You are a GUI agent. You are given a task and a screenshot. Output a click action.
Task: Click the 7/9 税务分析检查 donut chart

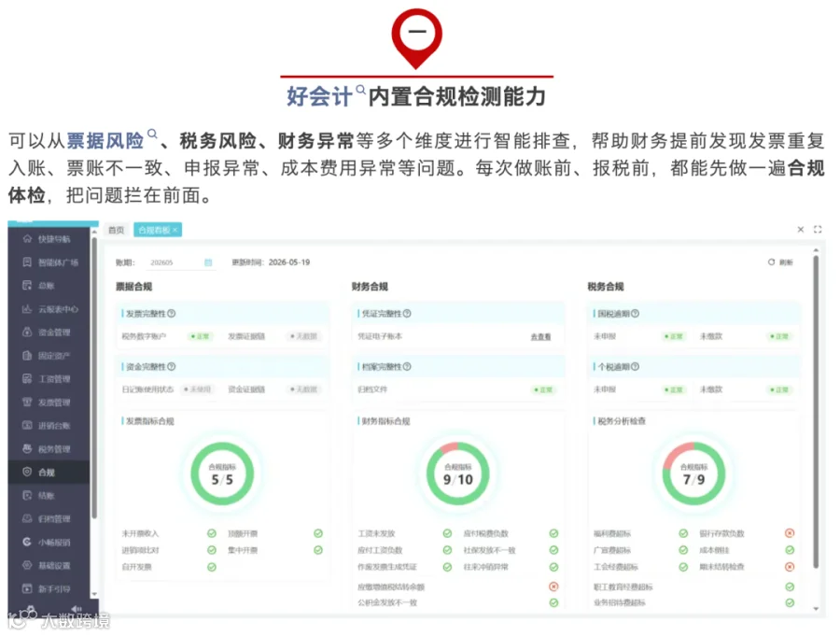pos(693,473)
